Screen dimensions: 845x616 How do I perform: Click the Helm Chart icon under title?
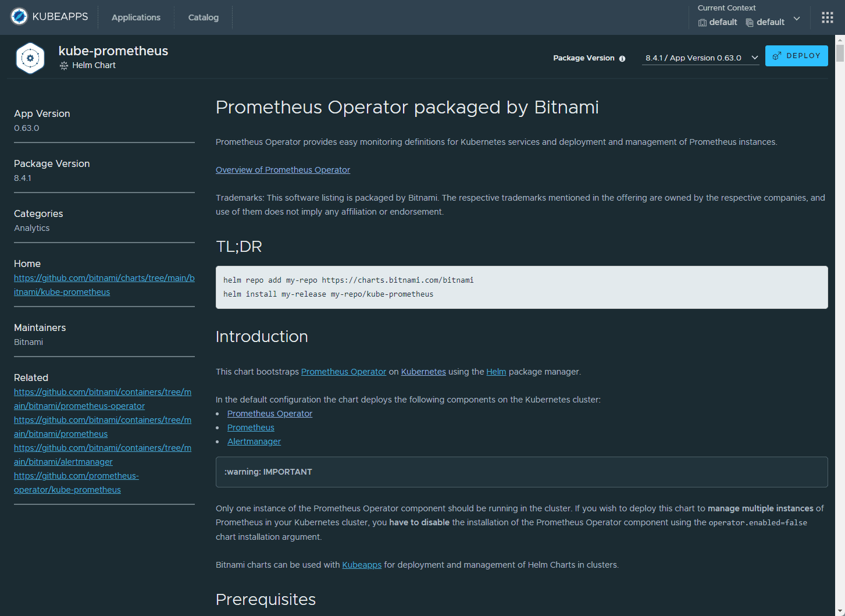point(64,66)
